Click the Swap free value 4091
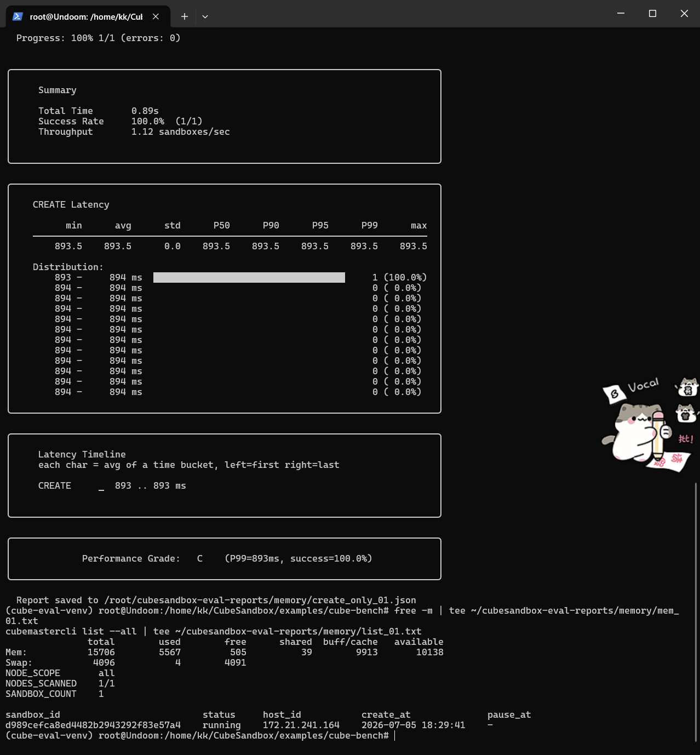 click(236, 662)
